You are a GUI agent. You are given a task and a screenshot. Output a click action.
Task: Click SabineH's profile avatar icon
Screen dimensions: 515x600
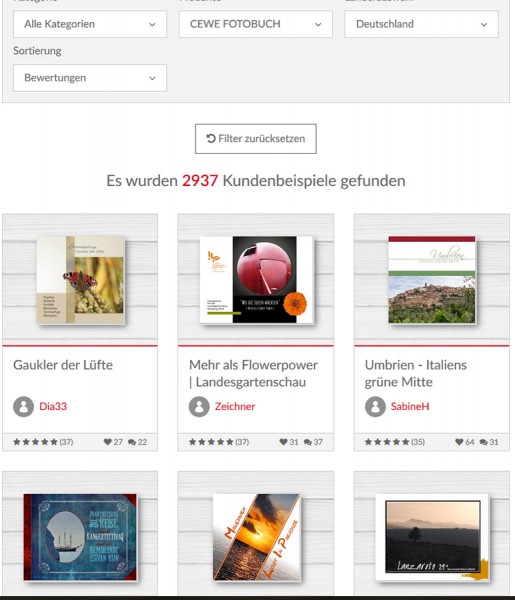click(x=375, y=406)
